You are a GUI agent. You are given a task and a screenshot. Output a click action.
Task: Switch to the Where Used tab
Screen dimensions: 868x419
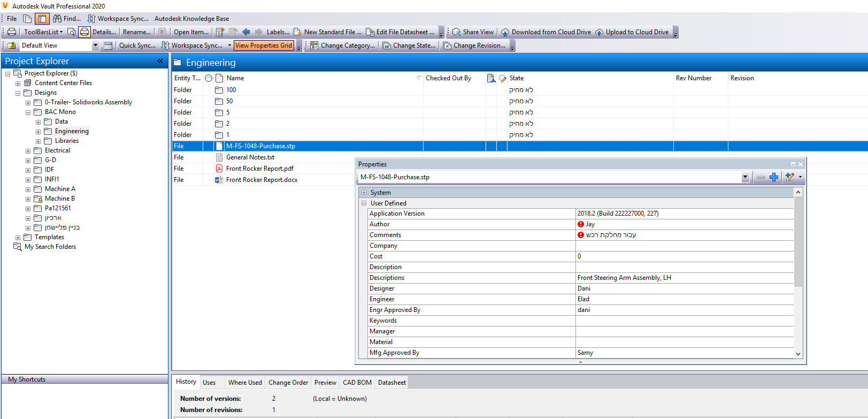point(245,383)
